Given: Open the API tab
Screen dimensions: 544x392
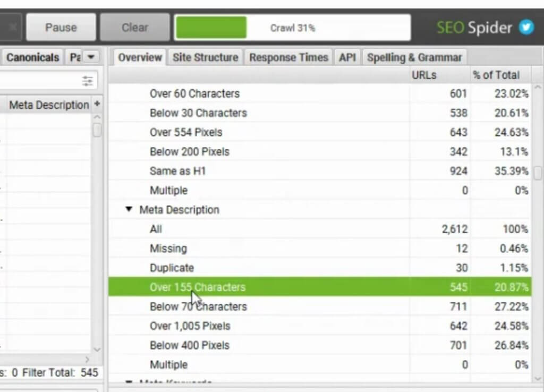Looking at the screenshot, I should coord(347,57).
